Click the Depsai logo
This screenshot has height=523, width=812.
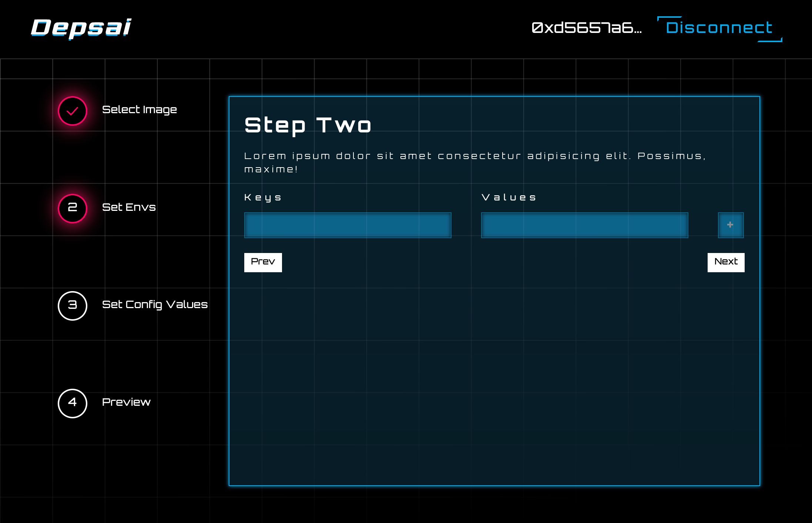point(81,28)
